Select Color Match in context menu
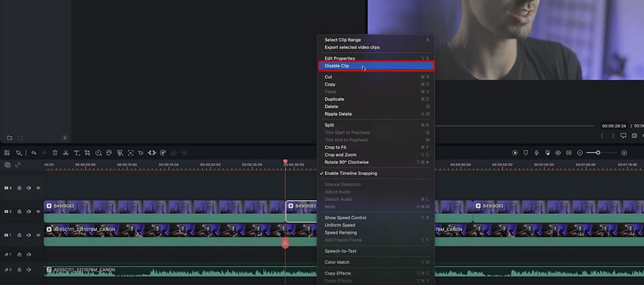Viewport: 644px width, 285px height. [x=376, y=262]
